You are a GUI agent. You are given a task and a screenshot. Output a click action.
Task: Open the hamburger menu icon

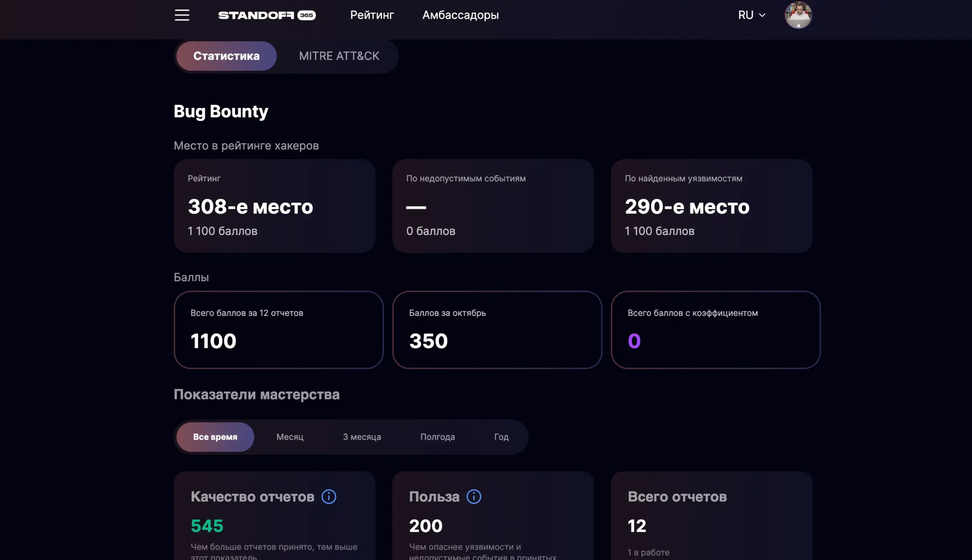point(182,15)
